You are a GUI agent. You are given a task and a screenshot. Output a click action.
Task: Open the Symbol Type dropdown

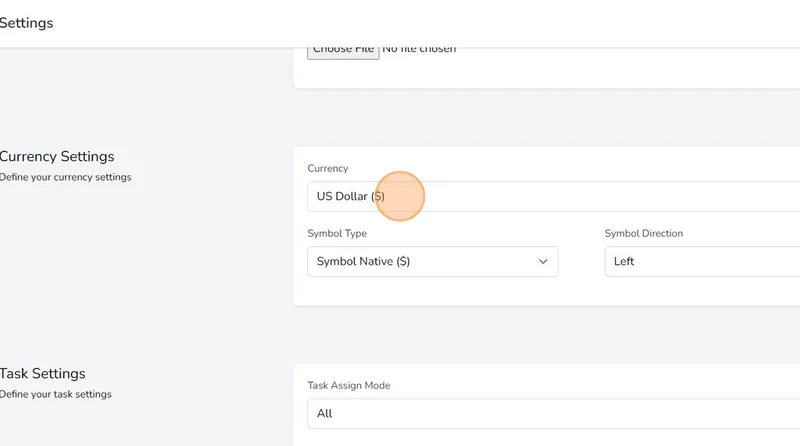pyautogui.click(x=432, y=262)
